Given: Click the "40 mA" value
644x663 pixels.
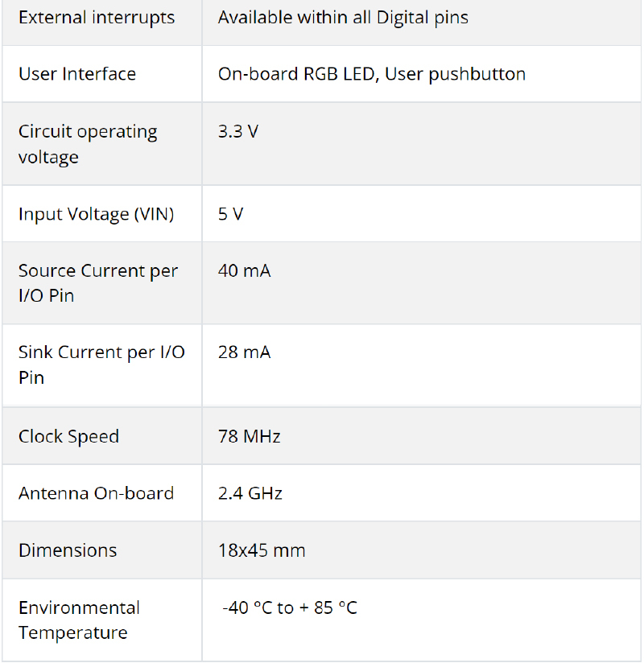Looking at the screenshot, I should tap(244, 270).
